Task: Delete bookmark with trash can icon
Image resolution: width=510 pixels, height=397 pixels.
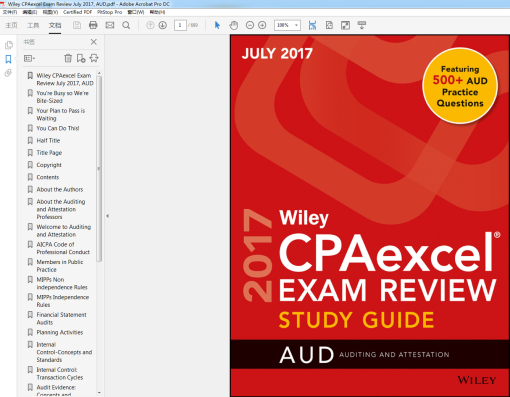Action: point(68,58)
